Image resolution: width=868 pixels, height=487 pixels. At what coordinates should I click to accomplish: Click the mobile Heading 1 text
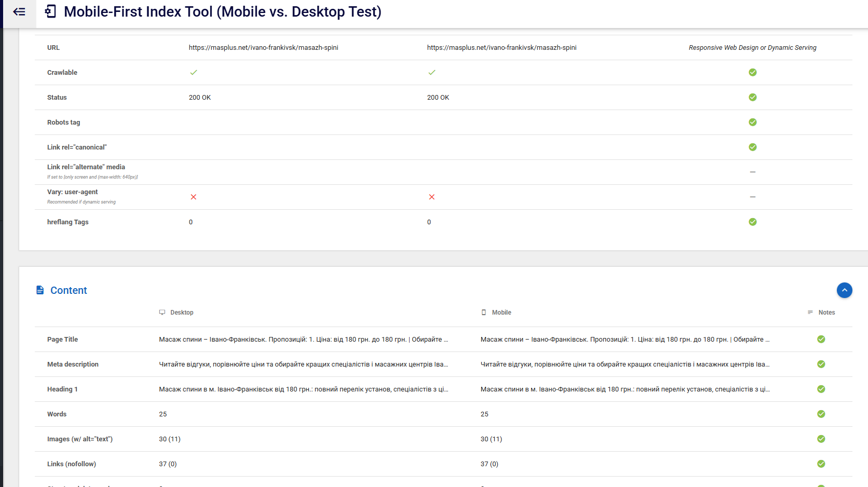coord(625,389)
